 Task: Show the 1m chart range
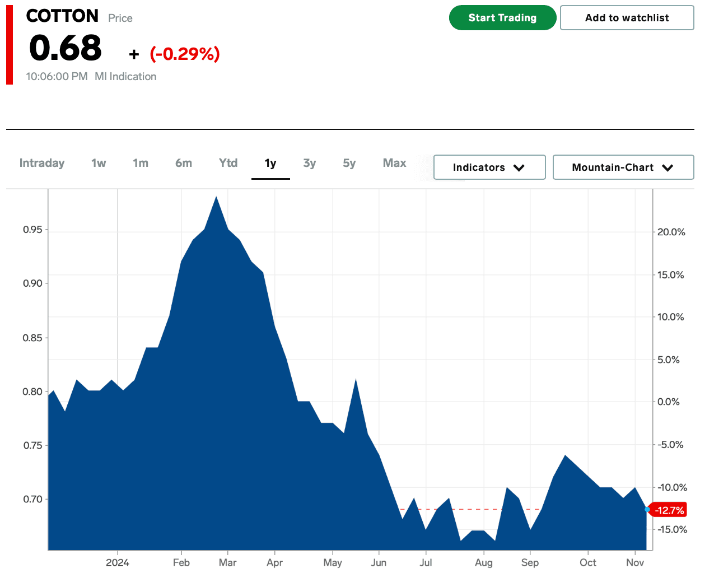[x=141, y=163]
